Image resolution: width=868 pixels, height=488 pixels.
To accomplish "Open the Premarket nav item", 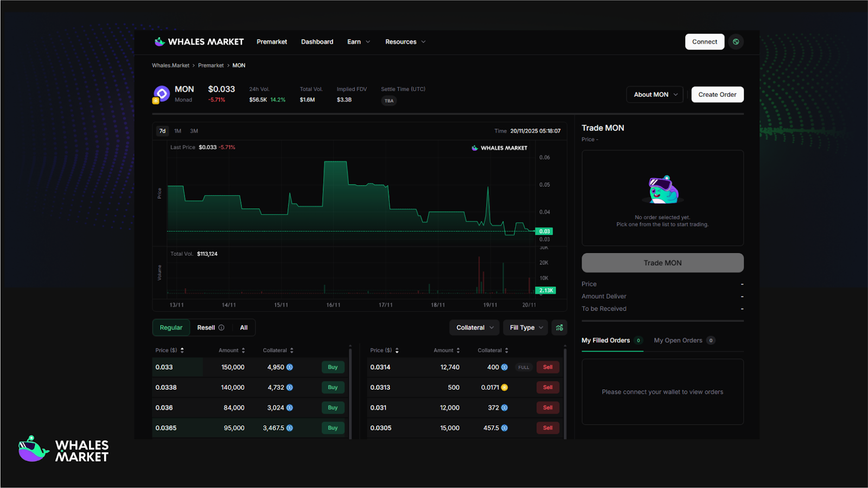I will tap(272, 42).
